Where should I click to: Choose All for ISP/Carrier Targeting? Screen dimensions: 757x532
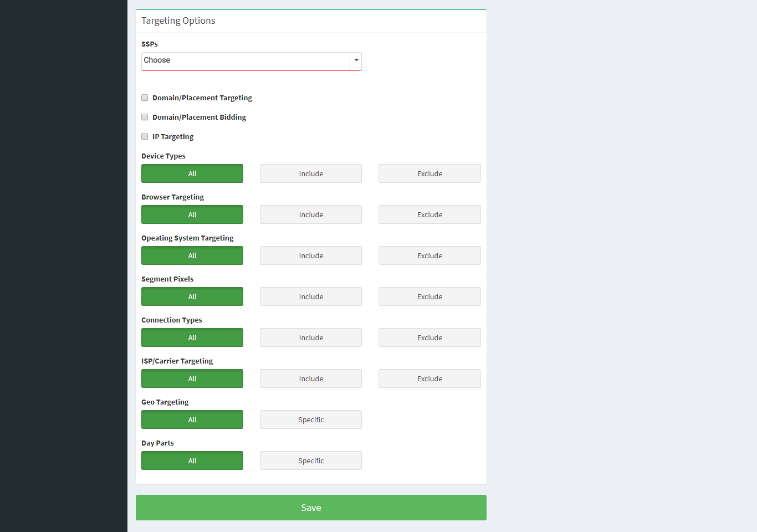pyautogui.click(x=192, y=378)
